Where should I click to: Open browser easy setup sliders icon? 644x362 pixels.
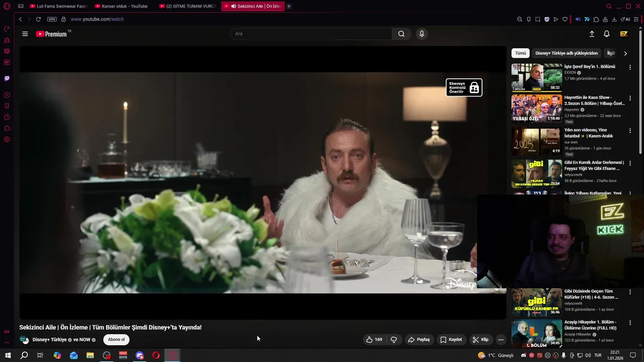click(x=636, y=19)
